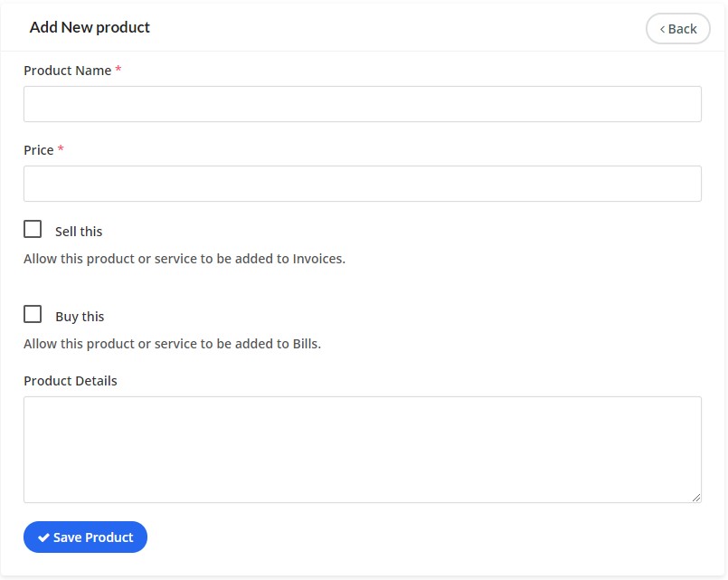Screen dimensions: 728x580
Task: Click the Invoices helper text under Sell this
Action: 184,259
